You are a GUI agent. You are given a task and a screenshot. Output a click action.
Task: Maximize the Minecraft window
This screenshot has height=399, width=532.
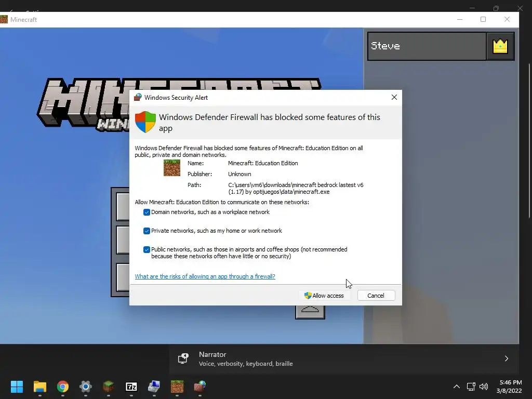click(483, 20)
